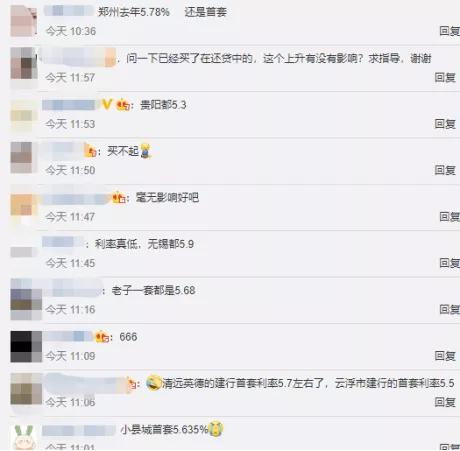460x451 pixels.
Task: Open avatar of the 11:09 commenter
Action: pos(26,347)
